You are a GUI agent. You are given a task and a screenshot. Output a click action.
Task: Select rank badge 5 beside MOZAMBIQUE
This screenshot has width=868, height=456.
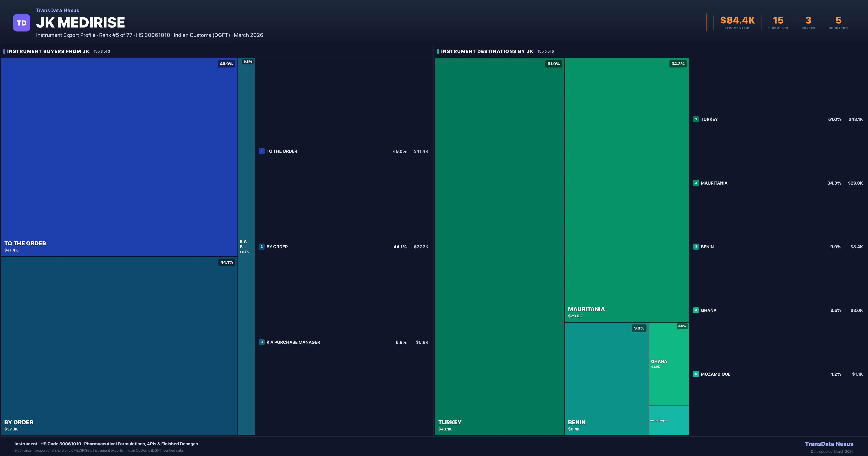pos(696,374)
